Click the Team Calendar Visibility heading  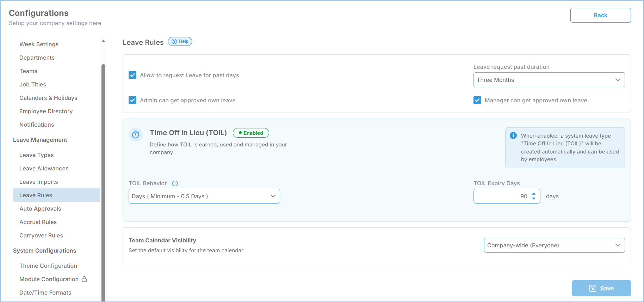click(x=162, y=240)
